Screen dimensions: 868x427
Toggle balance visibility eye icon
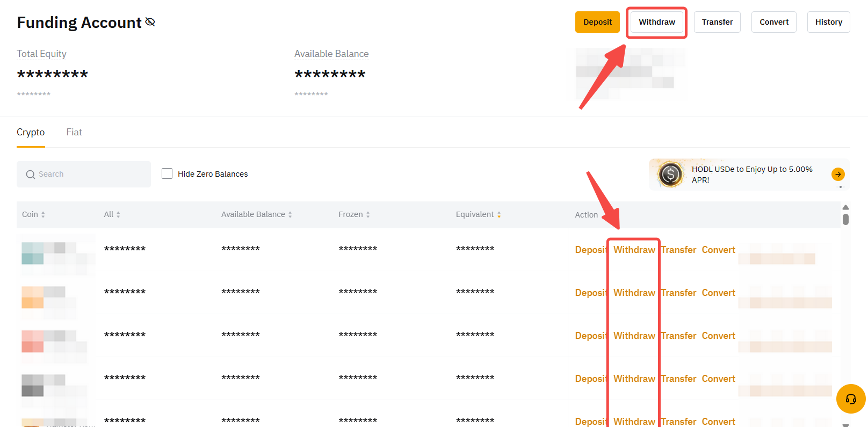click(x=150, y=22)
